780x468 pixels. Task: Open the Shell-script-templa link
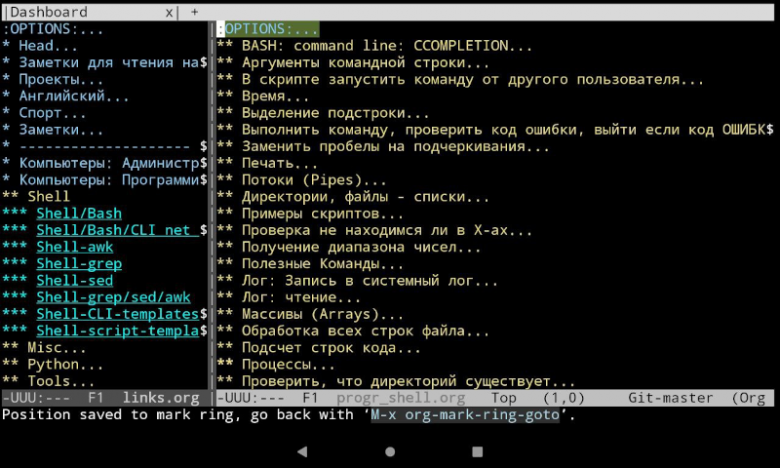(117, 331)
